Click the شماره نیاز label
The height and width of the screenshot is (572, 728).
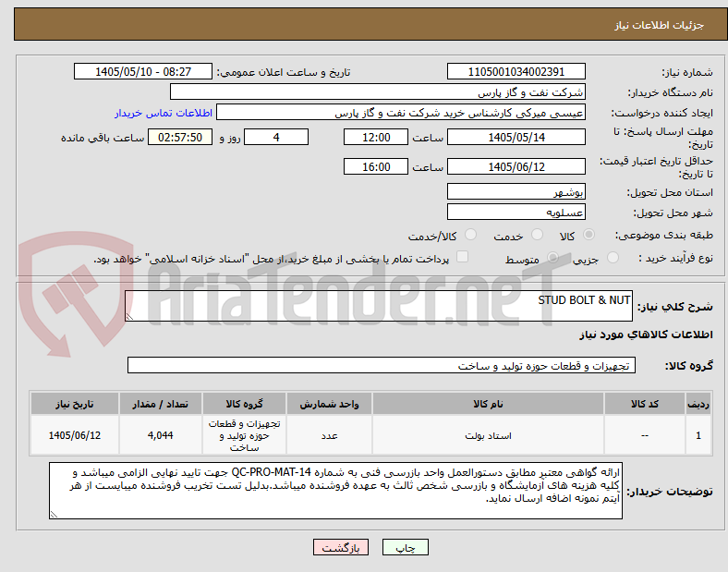687,72
